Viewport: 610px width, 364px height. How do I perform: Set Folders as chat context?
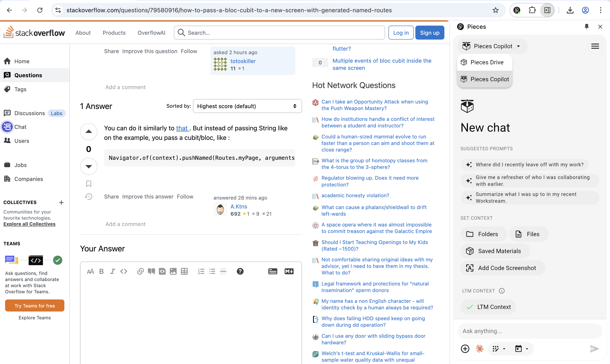click(x=484, y=234)
